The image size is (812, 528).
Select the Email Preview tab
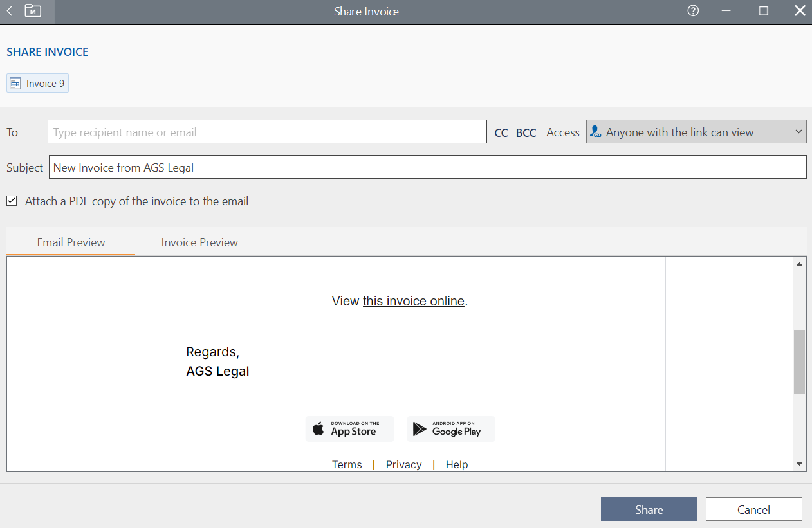(x=71, y=242)
